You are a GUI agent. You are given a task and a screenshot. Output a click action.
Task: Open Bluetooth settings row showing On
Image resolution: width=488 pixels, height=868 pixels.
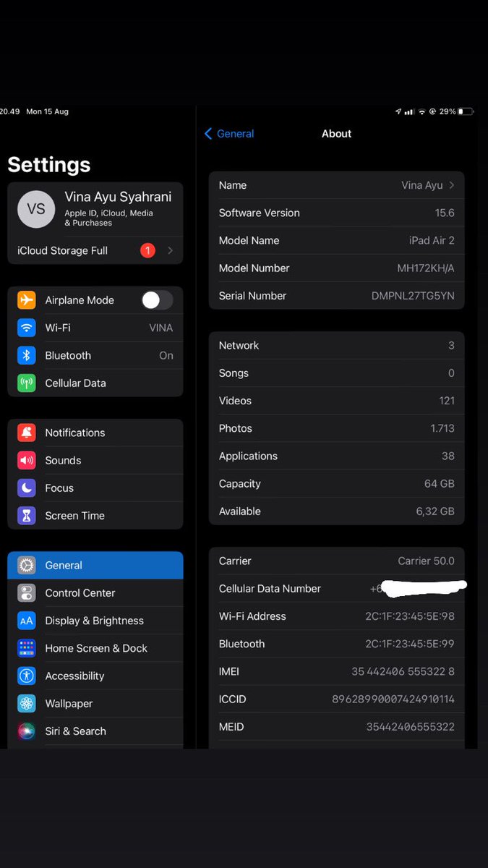[x=95, y=355]
